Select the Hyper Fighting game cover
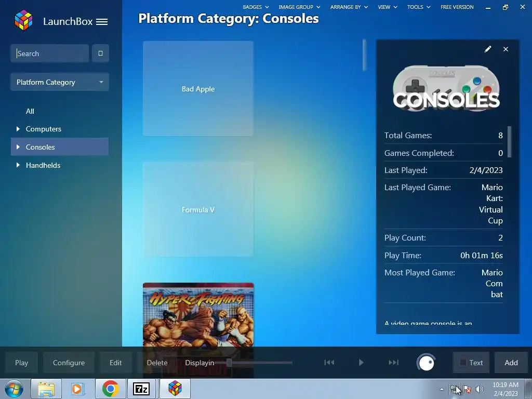This screenshot has width=532, height=399. pyautogui.click(x=198, y=314)
